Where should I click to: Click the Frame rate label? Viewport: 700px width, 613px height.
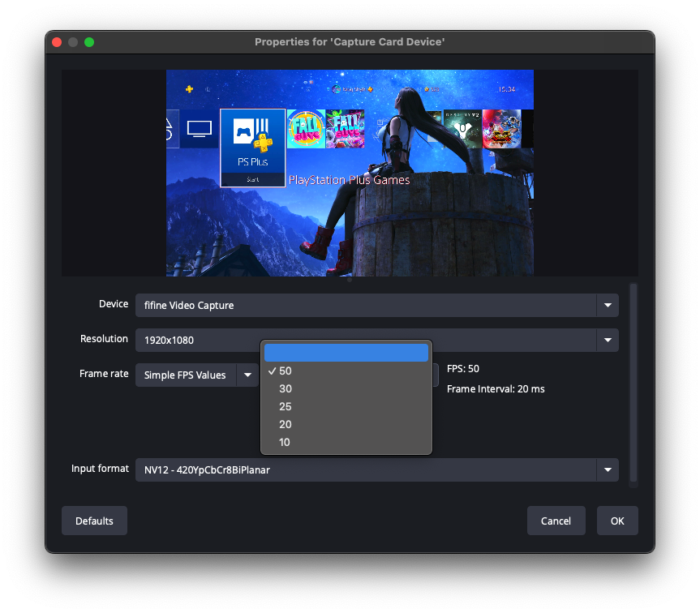point(104,374)
